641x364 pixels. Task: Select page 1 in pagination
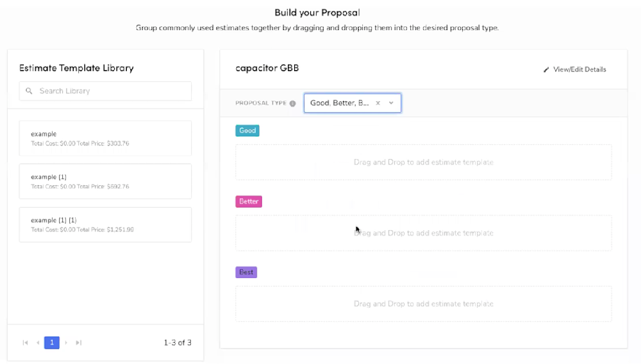click(x=52, y=343)
